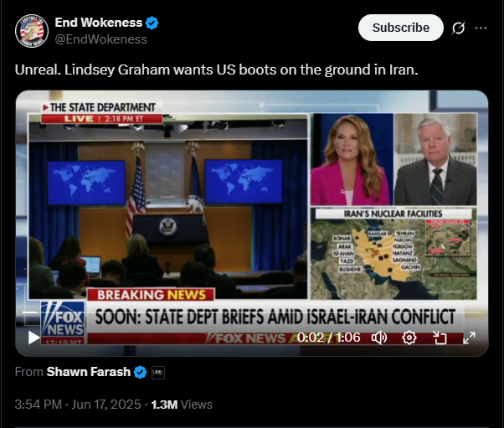
Task: Click the affiliate badge next to Shawn Farash
Action: click(158, 373)
